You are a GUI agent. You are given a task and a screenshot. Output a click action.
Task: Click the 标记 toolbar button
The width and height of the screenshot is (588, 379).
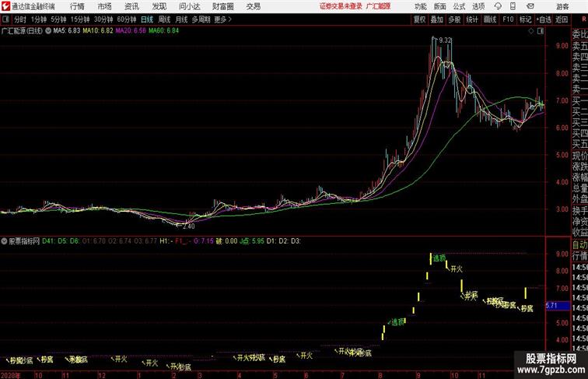point(525,19)
